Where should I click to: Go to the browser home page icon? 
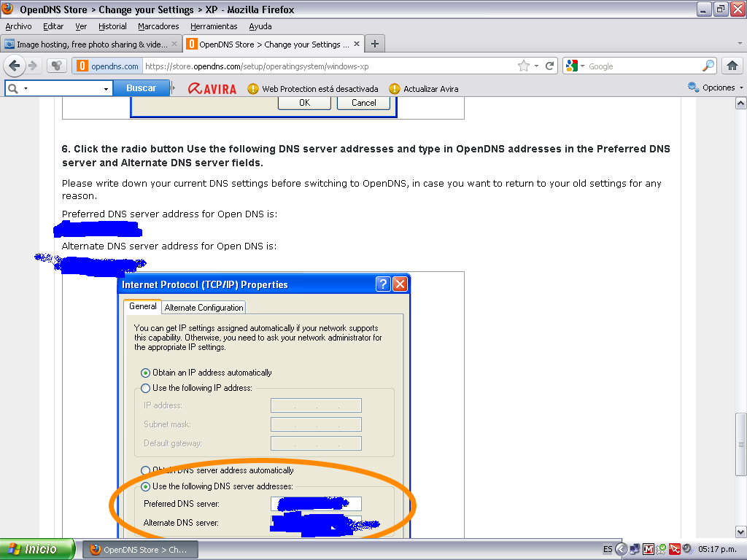(x=732, y=66)
